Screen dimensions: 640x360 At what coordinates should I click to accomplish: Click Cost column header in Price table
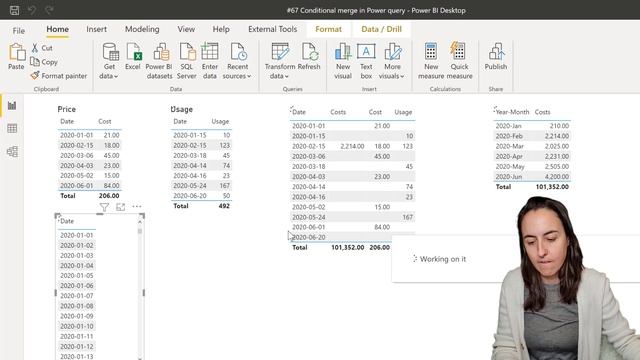coord(104,121)
